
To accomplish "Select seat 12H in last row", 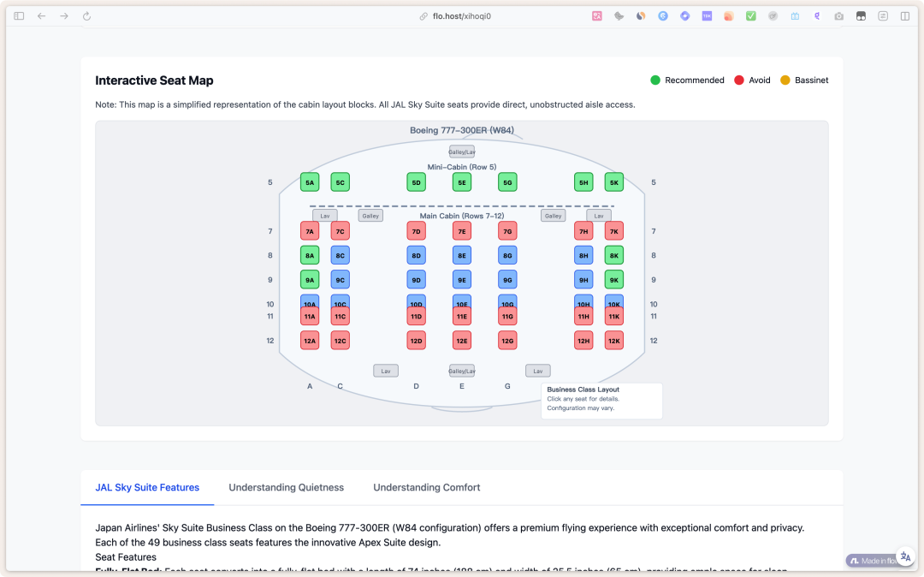I will click(583, 341).
